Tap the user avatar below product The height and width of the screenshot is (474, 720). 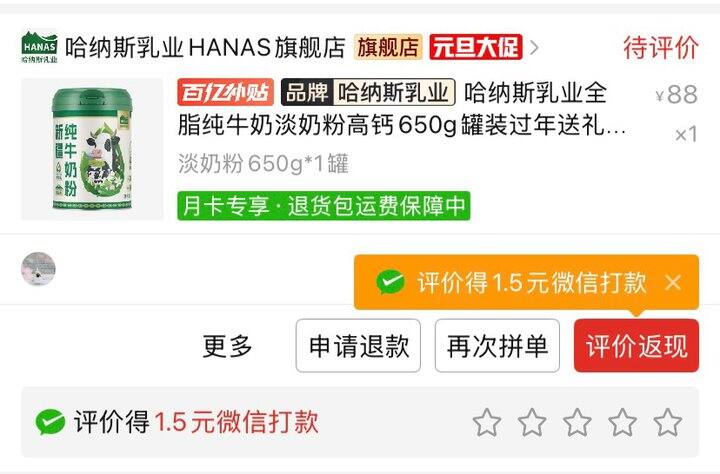pos(39,269)
